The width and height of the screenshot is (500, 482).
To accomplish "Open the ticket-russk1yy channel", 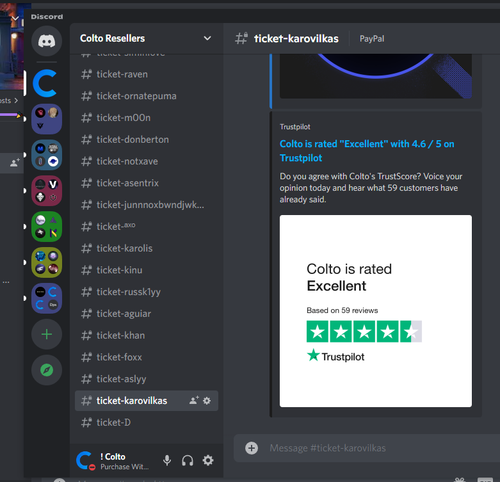I will pos(147,292).
